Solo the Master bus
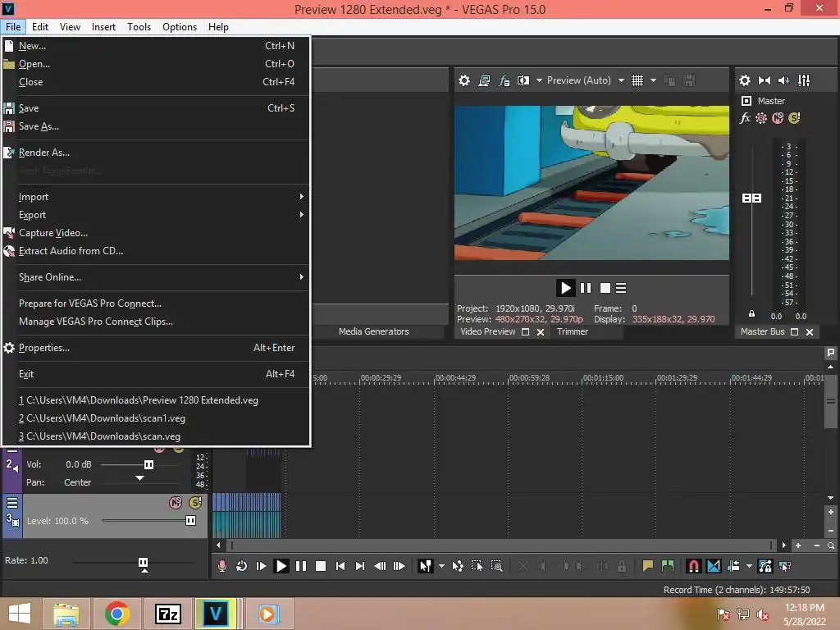 point(794,118)
